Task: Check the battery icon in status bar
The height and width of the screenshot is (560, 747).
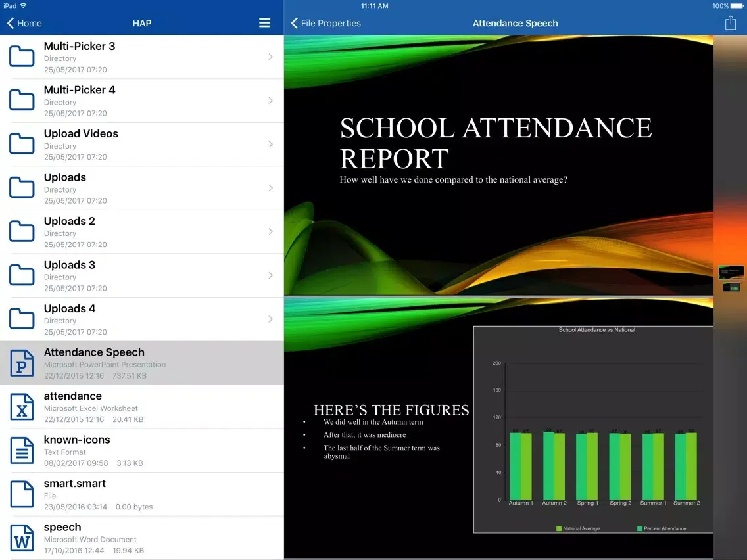Action: (x=737, y=6)
